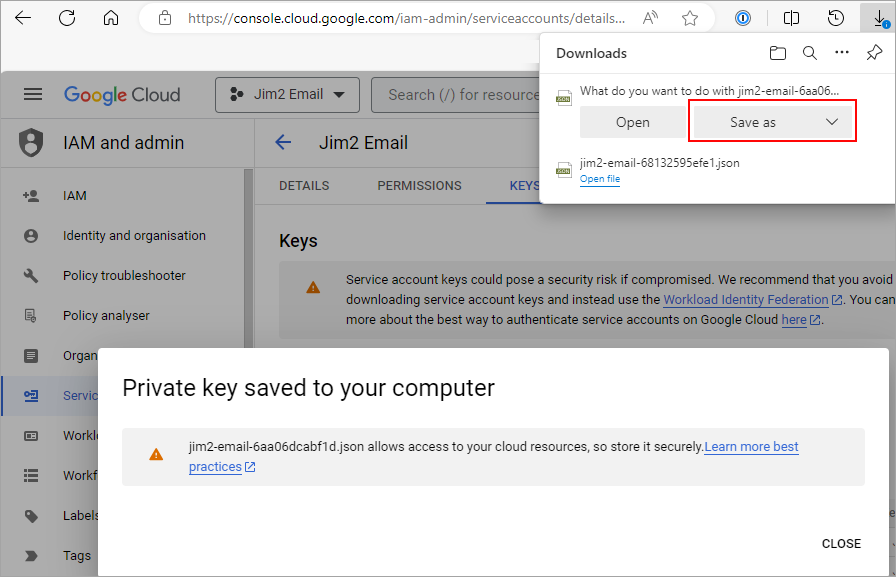Expand the Jim2 Email project selector
The height and width of the screenshot is (577, 896).
[287, 95]
